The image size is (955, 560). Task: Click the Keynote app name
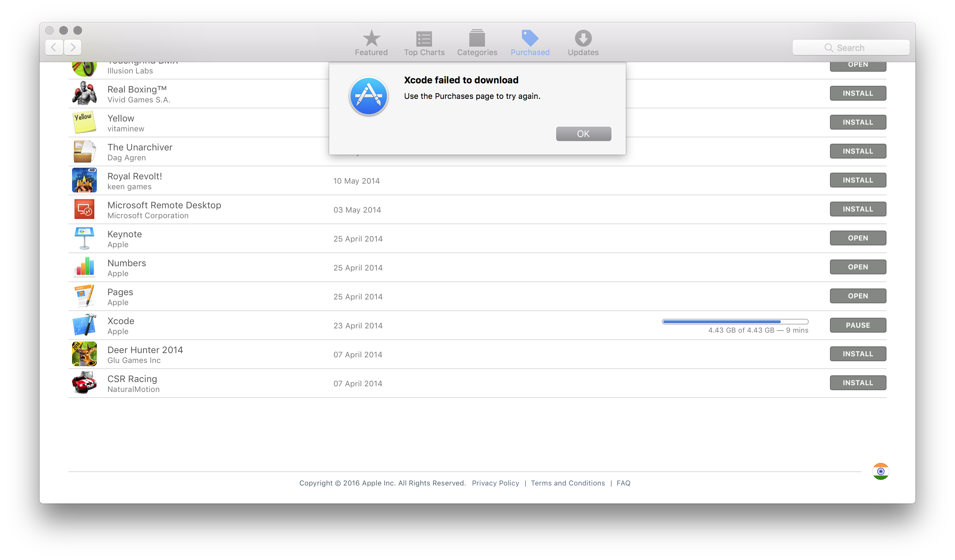(124, 234)
